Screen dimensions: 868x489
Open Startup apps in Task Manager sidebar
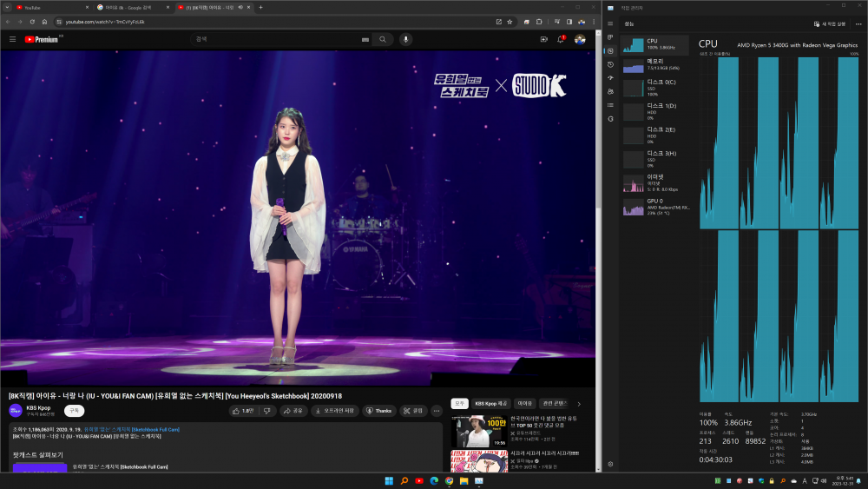[x=610, y=77]
